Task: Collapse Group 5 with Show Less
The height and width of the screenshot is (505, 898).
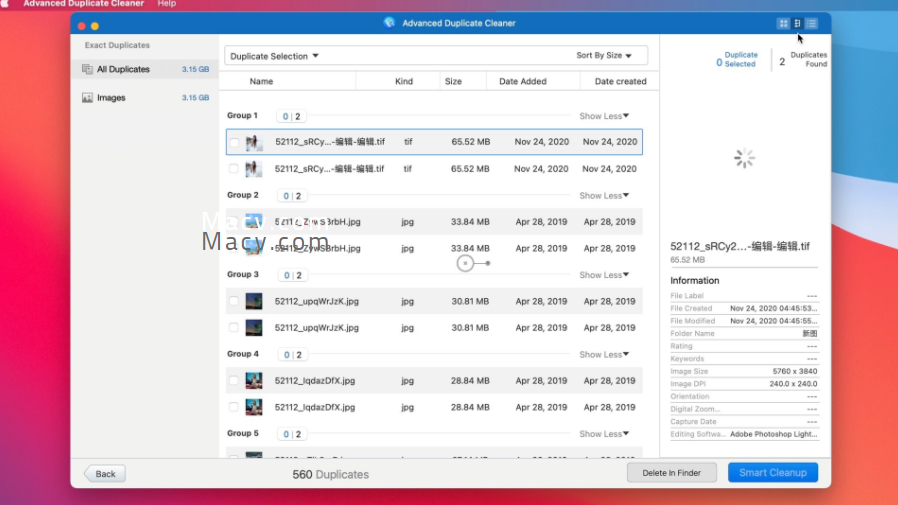Action: coord(604,434)
